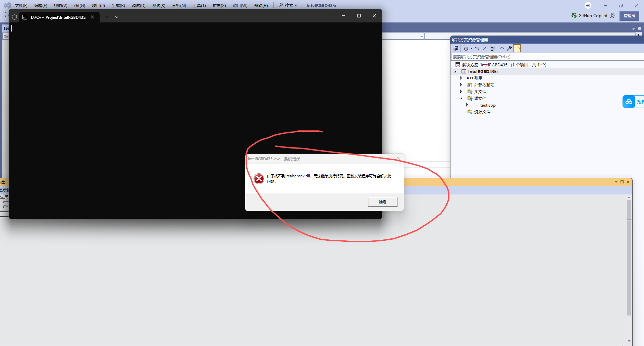
Task: Expand the test.cpp node
Action: pyautogui.click(x=467, y=105)
